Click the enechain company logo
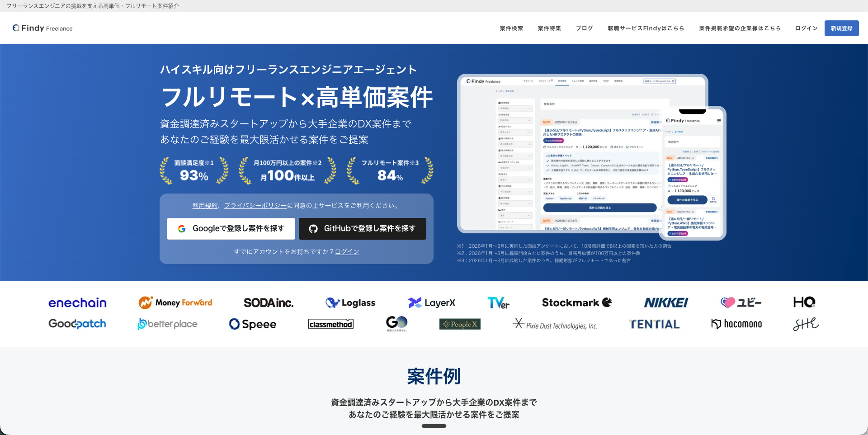The height and width of the screenshot is (435, 868). [x=77, y=303]
